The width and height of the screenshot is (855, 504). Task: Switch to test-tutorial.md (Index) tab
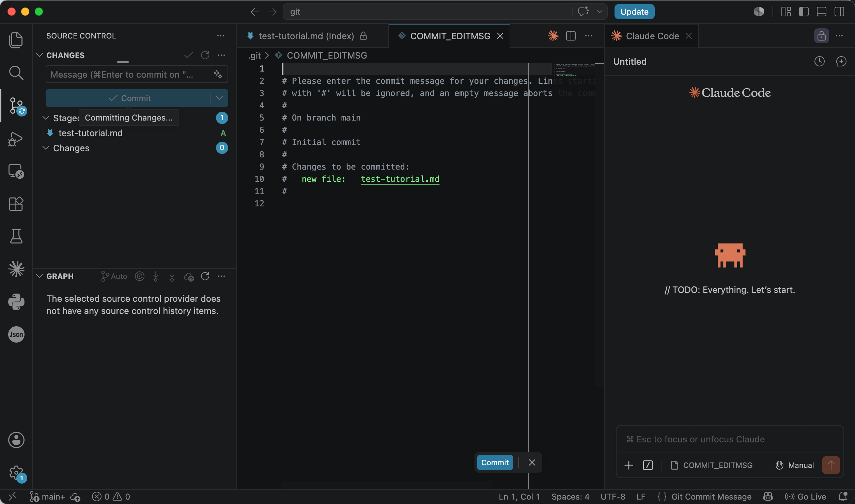pyautogui.click(x=312, y=36)
